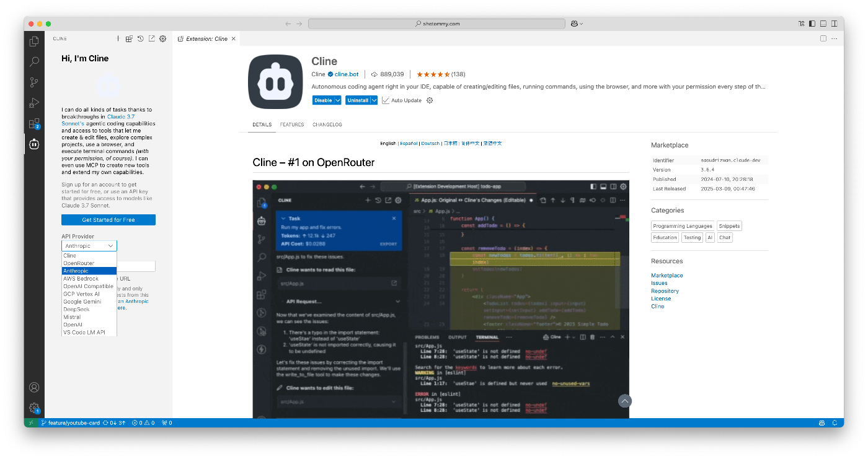Click the remote window status bar icon
Image resolution: width=868 pixels, height=459 pixels.
pyautogui.click(x=31, y=423)
